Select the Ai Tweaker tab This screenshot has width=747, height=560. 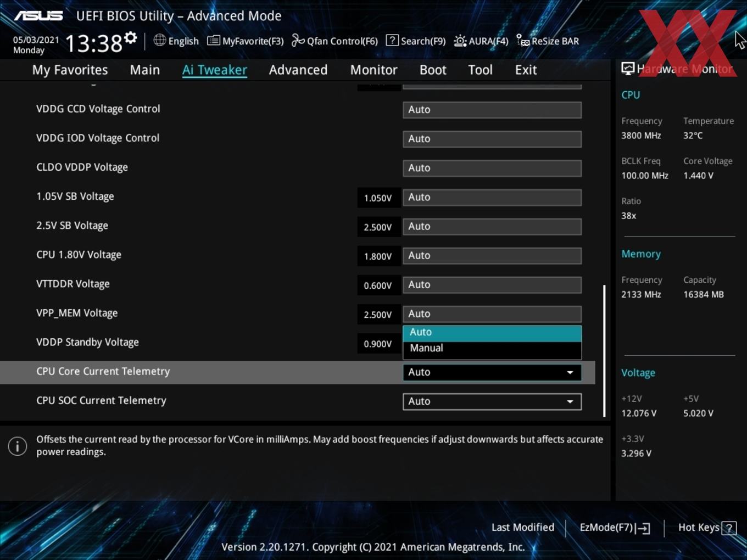click(215, 70)
